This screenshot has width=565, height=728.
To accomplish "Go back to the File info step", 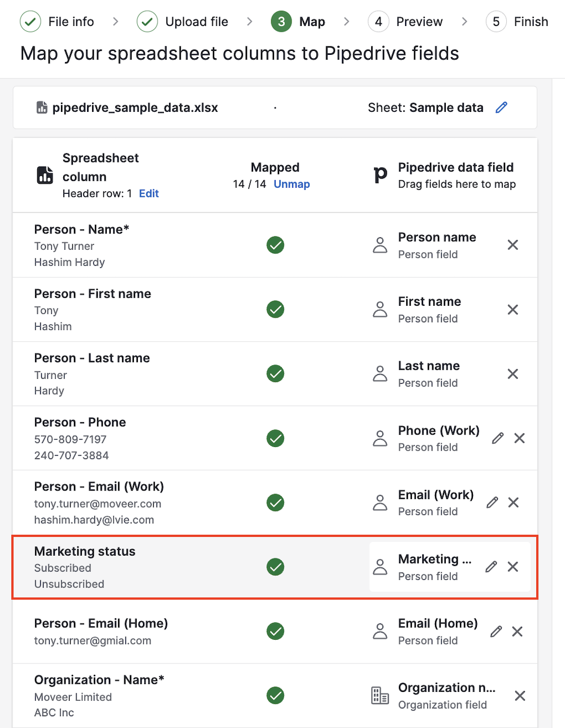I will tap(58, 21).
